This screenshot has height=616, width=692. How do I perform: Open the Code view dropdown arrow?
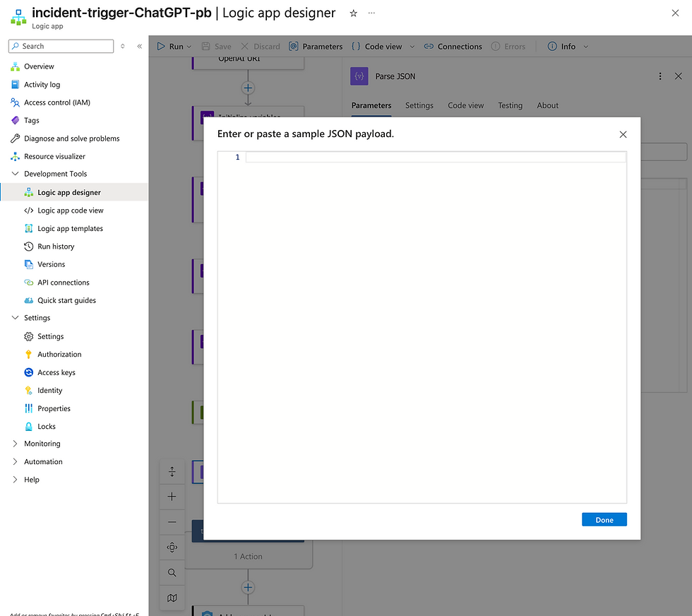pyautogui.click(x=412, y=47)
